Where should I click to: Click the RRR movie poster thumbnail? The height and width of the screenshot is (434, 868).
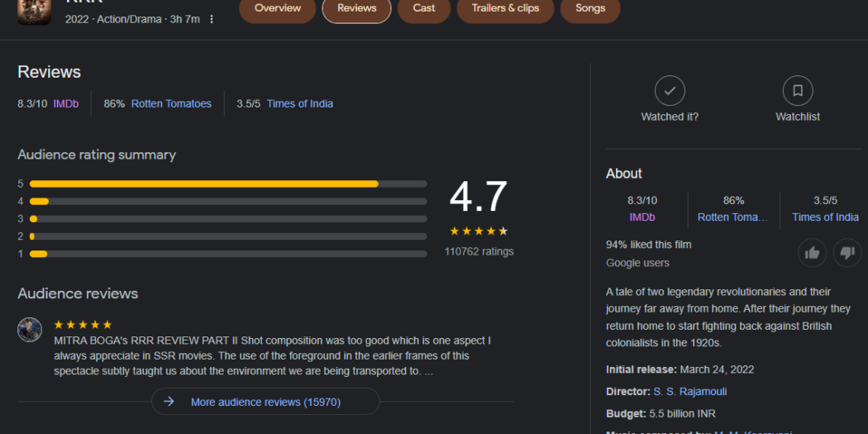pyautogui.click(x=35, y=12)
